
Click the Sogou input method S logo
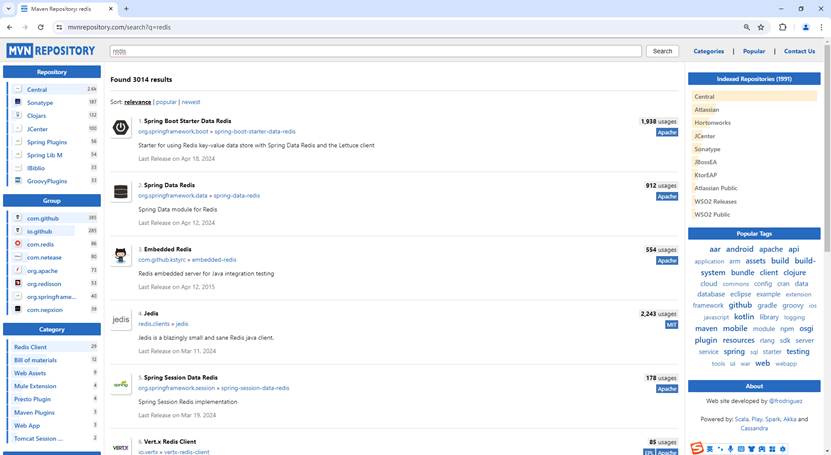pos(696,448)
